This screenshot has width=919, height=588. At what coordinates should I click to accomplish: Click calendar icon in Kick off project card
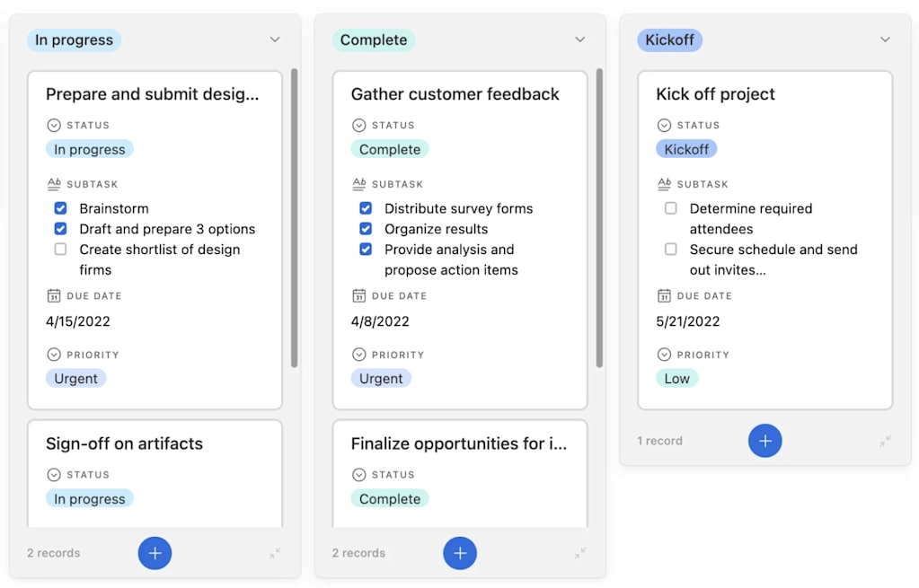664,295
